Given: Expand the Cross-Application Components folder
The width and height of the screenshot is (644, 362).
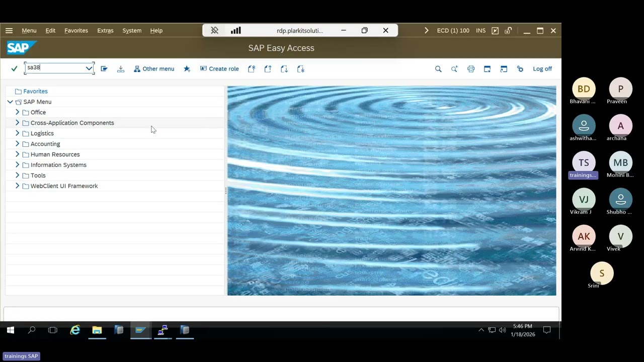Looking at the screenshot, I should (x=18, y=123).
